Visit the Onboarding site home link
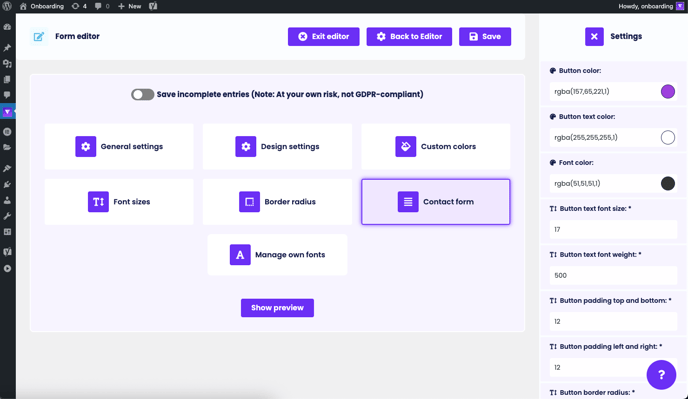Image resolution: width=688 pixels, height=399 pixels. pos(42,6)
